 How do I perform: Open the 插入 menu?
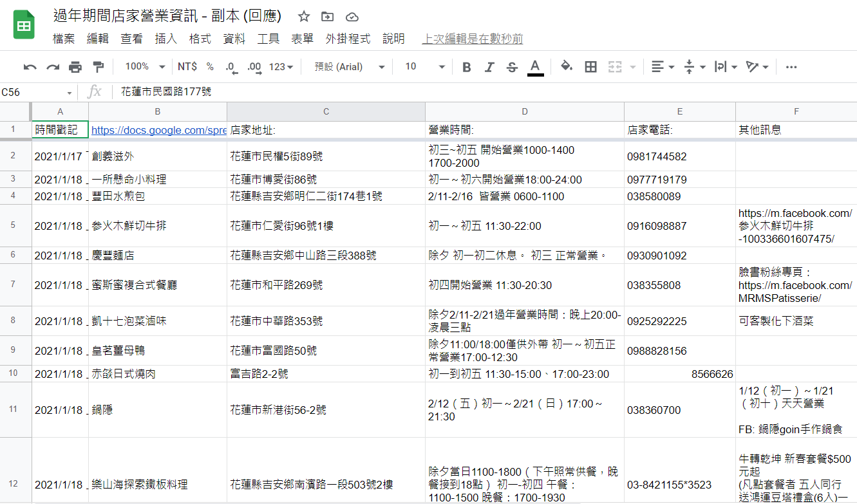166,39
